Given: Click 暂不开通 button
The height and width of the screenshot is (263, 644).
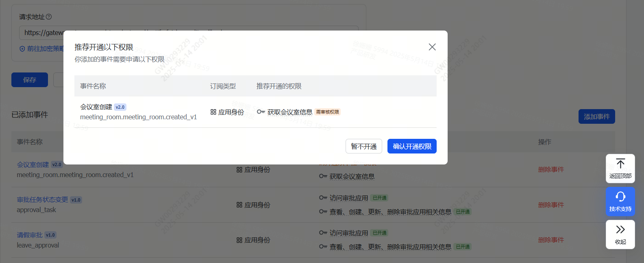Looking at the screenshot, I should pos(364,146).
